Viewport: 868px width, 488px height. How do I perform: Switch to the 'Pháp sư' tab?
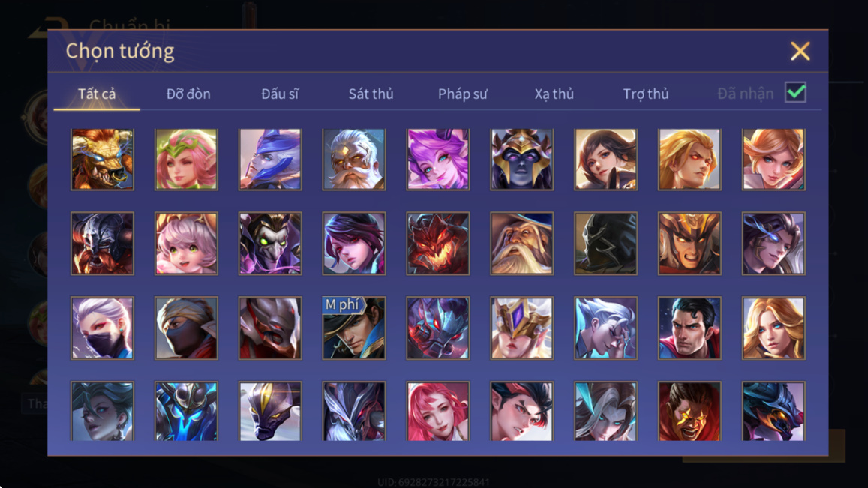tap(462, 94)
